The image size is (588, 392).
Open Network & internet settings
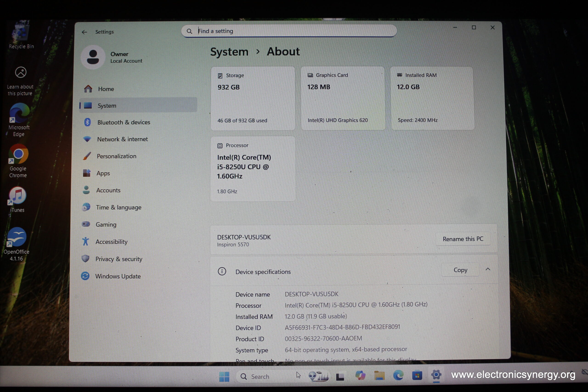pos(122,139)
